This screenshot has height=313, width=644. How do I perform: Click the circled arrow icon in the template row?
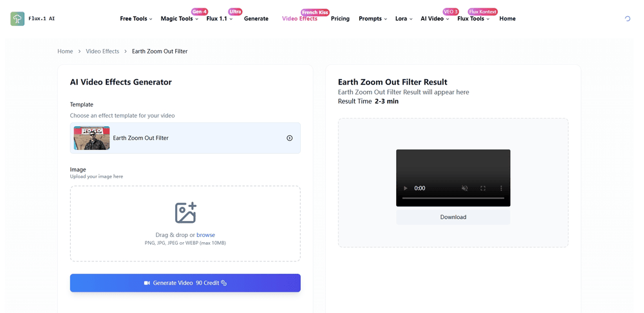tap(289, 138)
